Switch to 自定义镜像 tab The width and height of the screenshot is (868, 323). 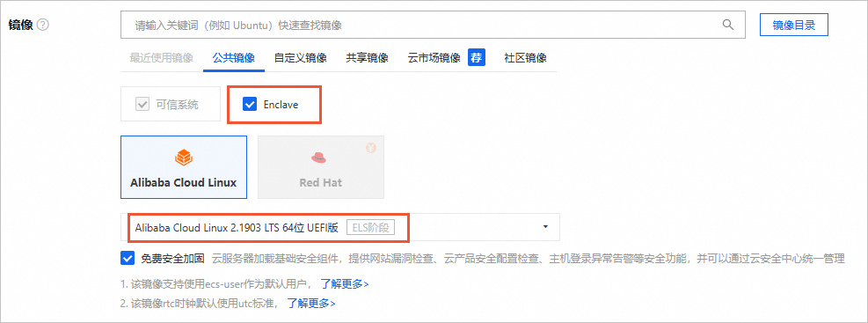tap(300, 58)
